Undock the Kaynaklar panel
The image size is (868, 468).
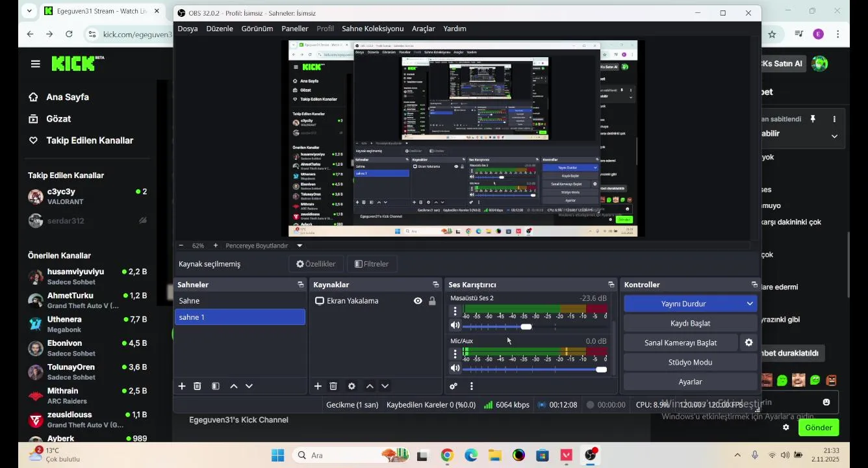point(436,285)
